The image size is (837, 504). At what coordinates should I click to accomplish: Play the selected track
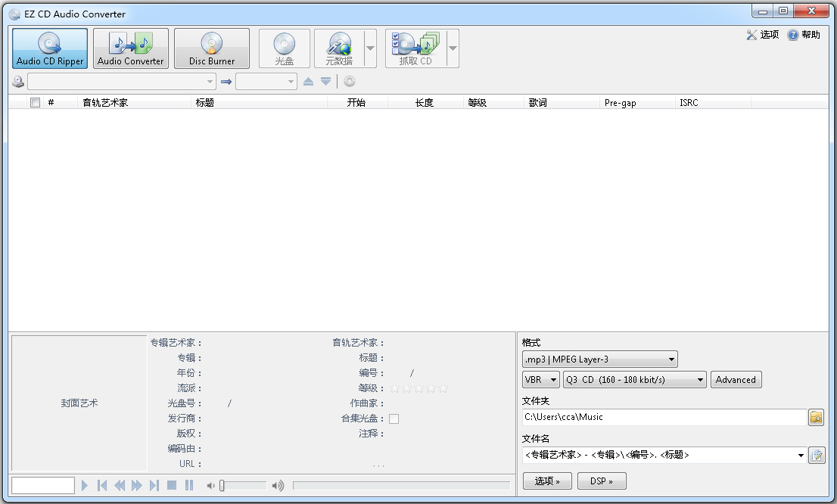[84, 485]
